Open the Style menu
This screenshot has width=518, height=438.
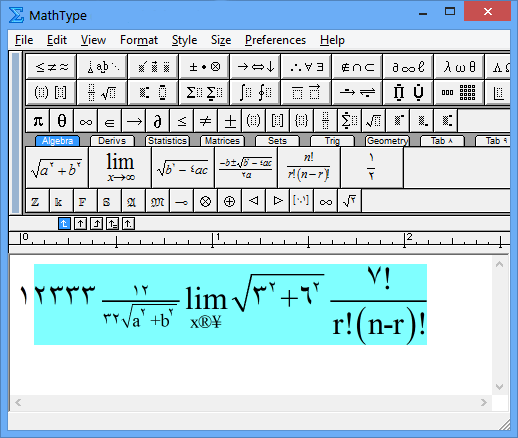(x=184, y=40)
